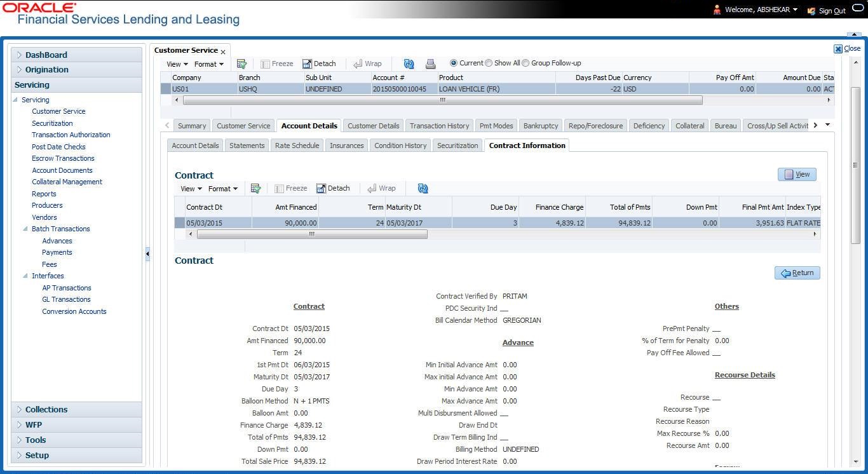Click the View button in Contract section
Viewport: 868px width, 474px height.
(x=797, y=174)
